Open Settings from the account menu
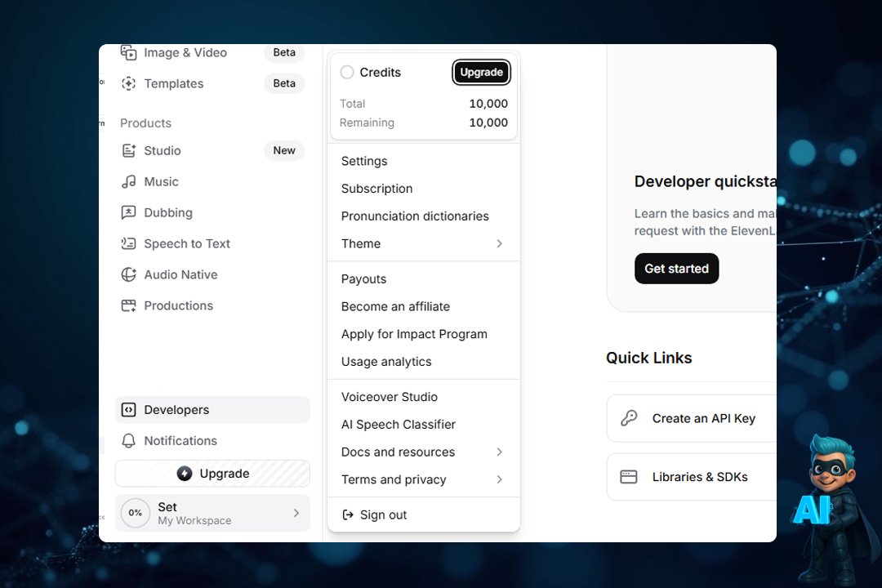882x588 pixels. click(x=364, y=161)
